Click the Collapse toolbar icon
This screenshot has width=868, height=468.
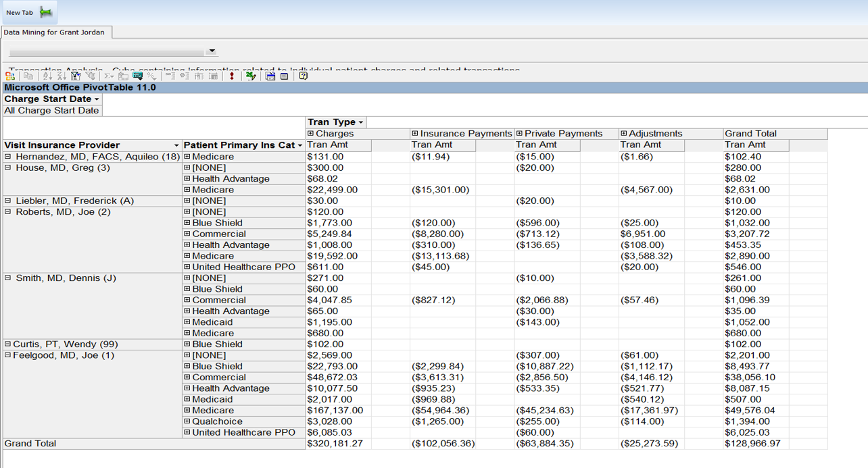170,76
